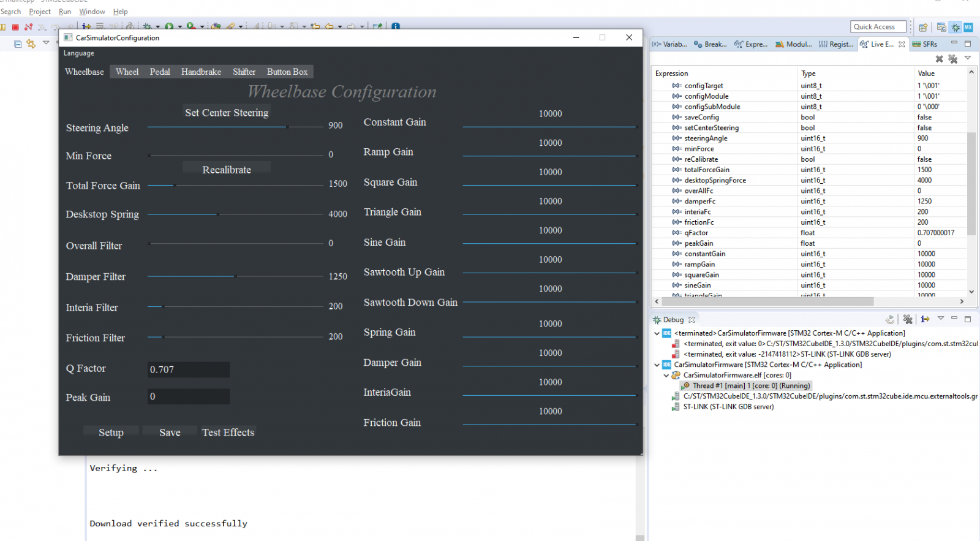
Task: Close the Live Expressions tab
Action: [902, 44]
